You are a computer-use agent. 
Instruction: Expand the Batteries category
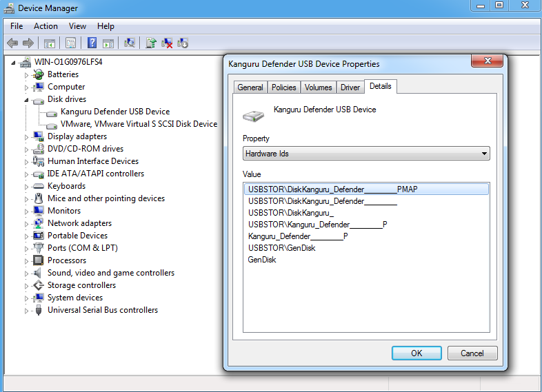click(x=27, y=75)
